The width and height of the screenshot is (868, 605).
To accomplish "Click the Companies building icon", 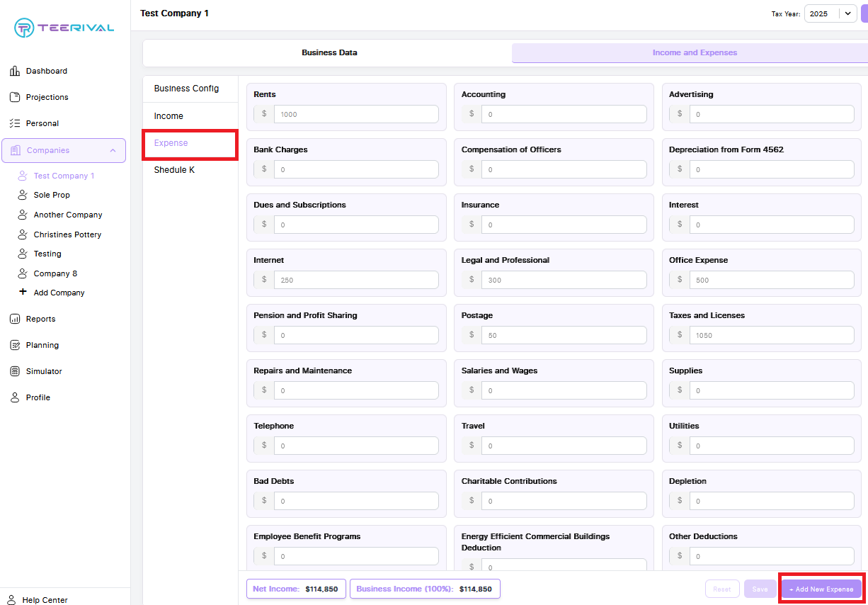I will click(x=16, y=150).
